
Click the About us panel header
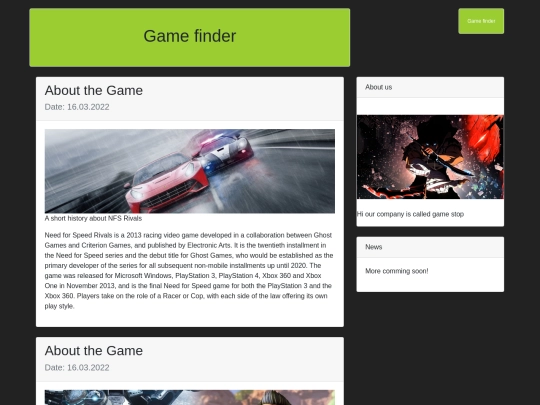[430, 87]
